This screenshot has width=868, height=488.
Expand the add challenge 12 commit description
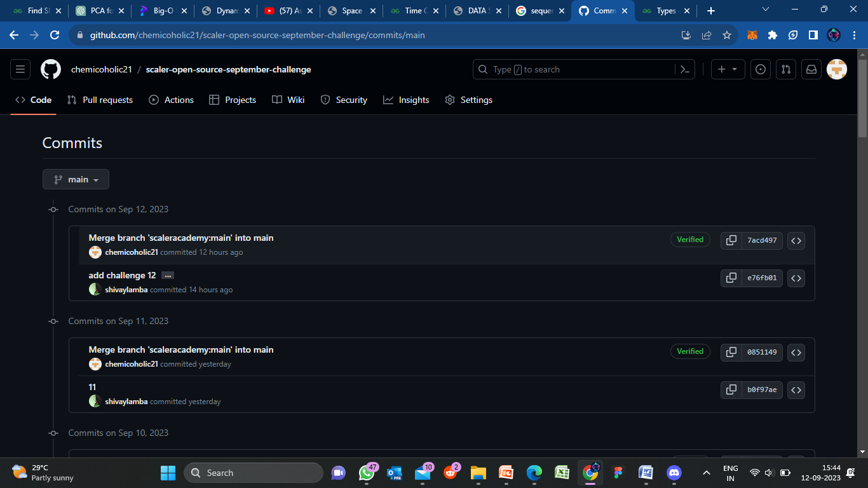167,275
